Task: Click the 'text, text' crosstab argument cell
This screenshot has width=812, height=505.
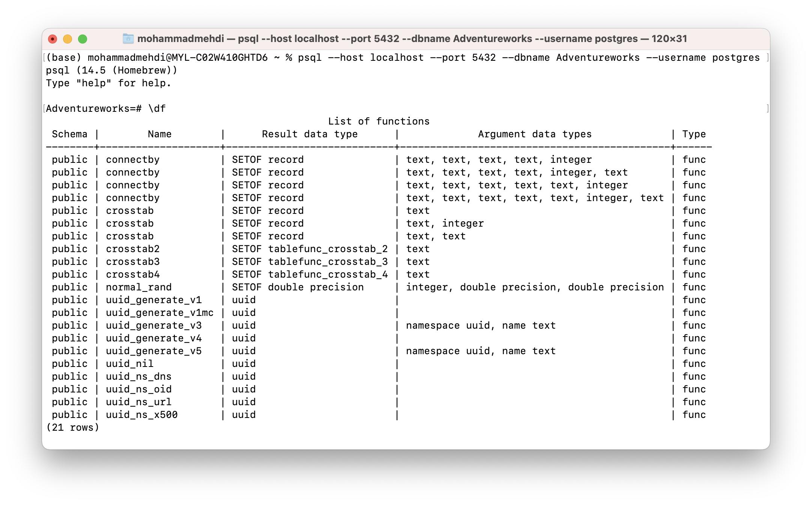Action: [436, 236]
